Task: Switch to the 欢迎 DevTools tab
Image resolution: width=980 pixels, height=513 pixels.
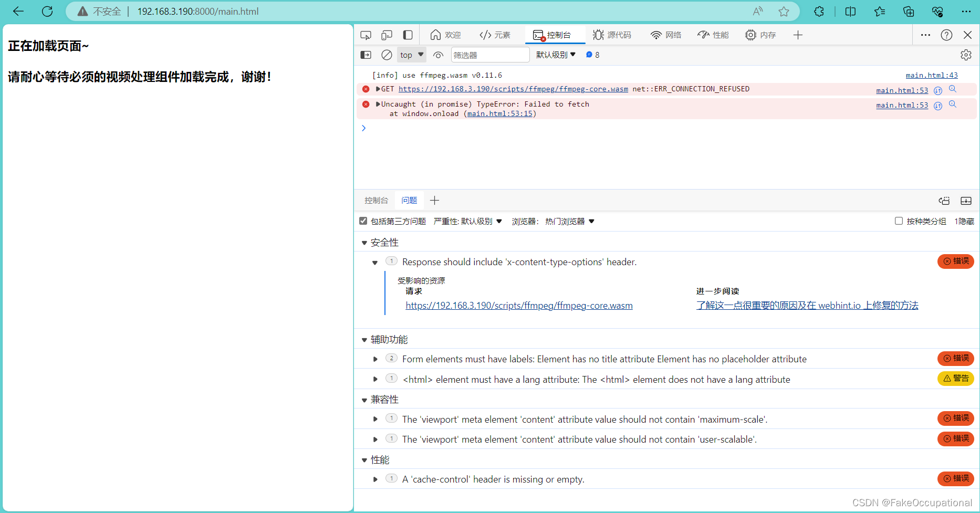Action: 445,35
